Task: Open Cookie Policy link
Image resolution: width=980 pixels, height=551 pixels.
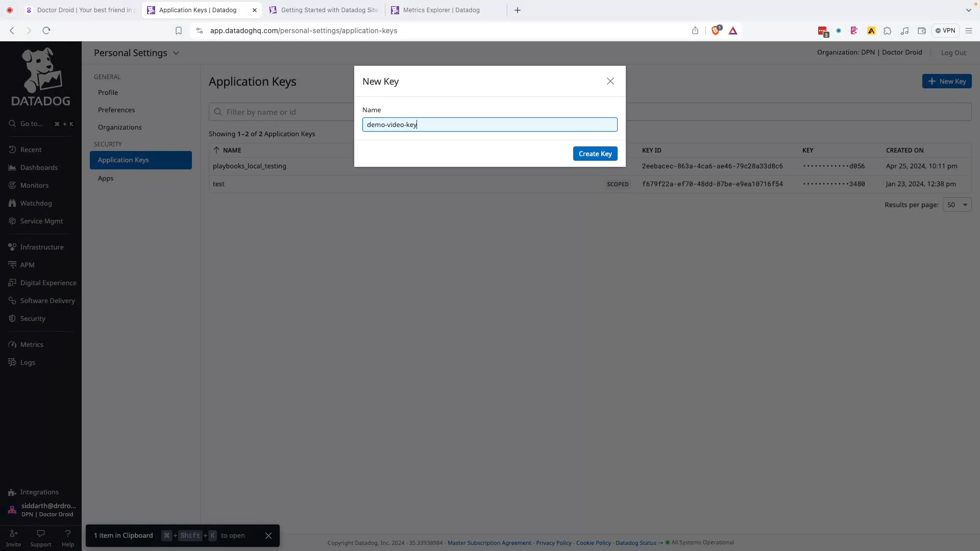Action: point(594,543)
